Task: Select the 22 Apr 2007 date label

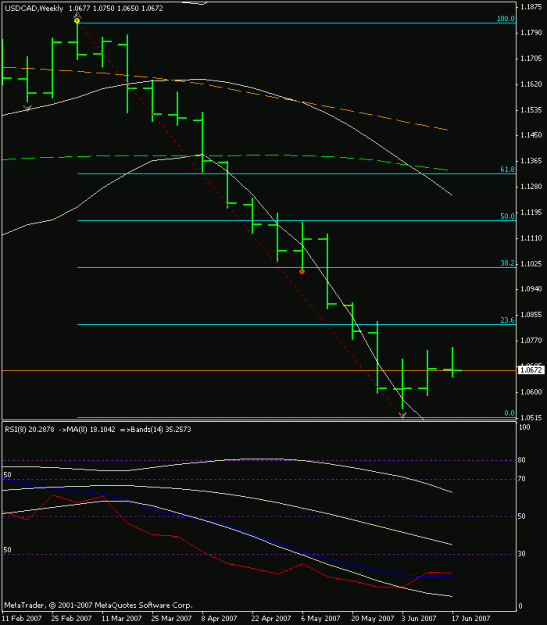Action: 271,618
